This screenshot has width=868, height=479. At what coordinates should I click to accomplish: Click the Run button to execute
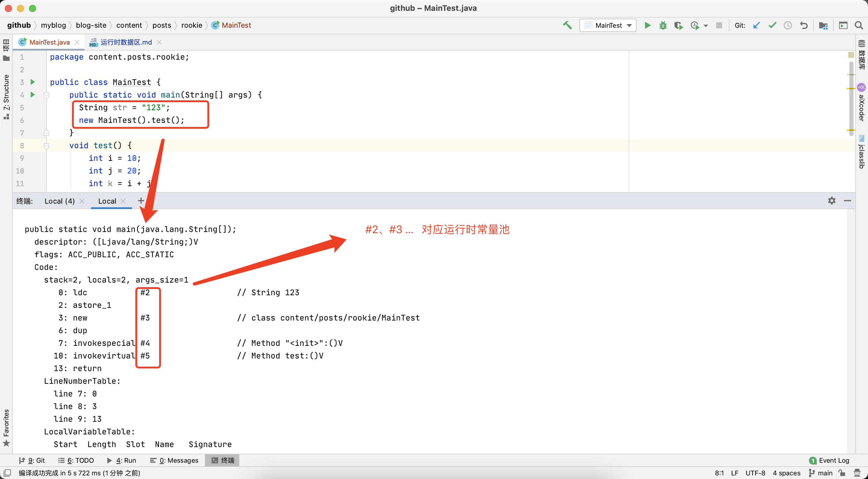pos(647,25)
